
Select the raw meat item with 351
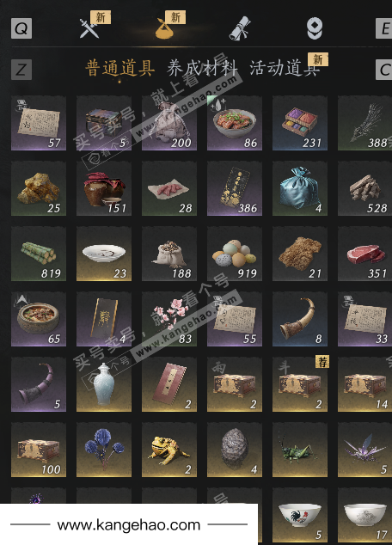(364, 254)
